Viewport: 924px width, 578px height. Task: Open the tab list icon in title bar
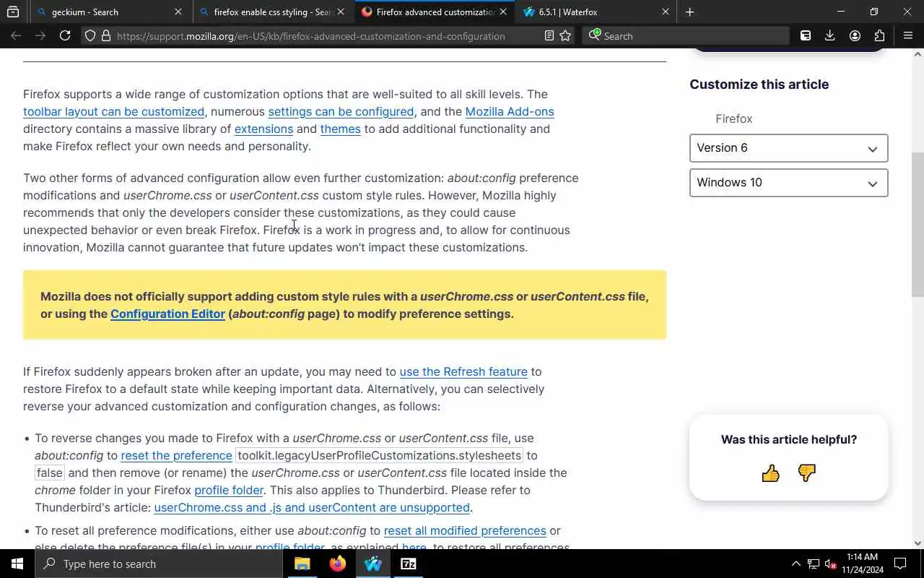pos(13,12)
